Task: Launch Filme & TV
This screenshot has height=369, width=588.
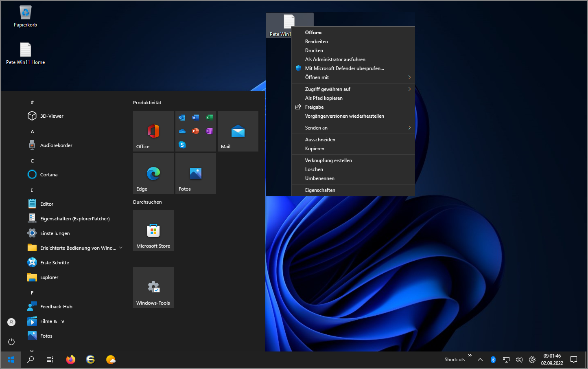Action: click(x=75, y=321)
